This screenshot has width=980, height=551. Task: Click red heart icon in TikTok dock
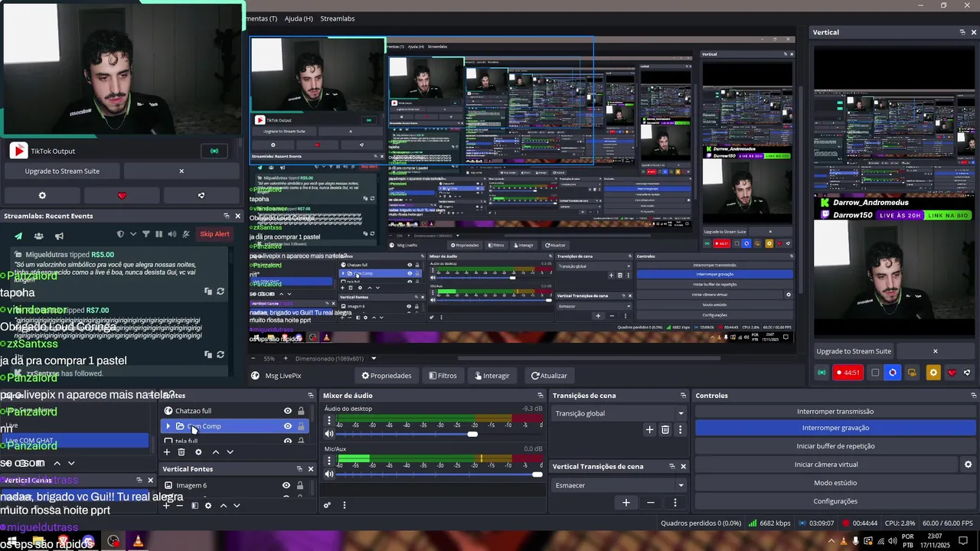(x=122, y=195)
